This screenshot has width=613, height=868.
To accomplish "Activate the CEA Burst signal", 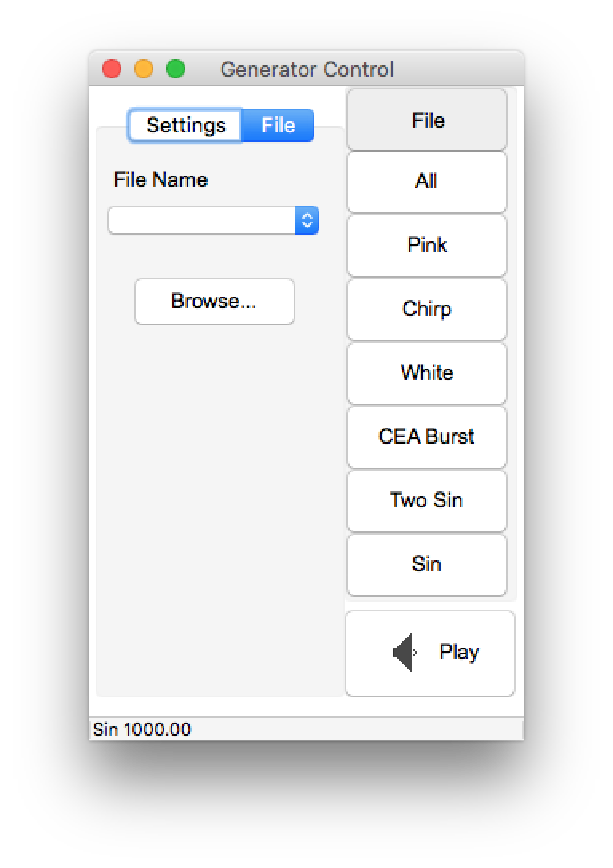I will (427, 436).
